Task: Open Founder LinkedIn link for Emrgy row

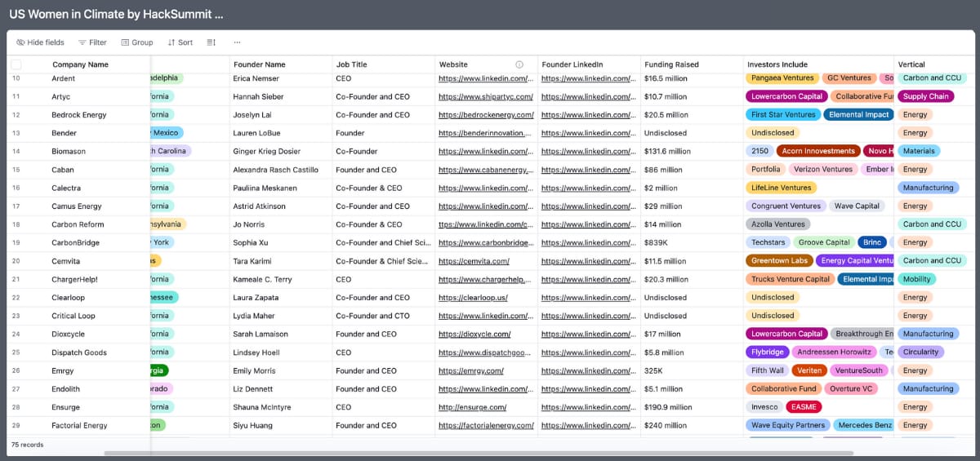Action: (589, 370)
